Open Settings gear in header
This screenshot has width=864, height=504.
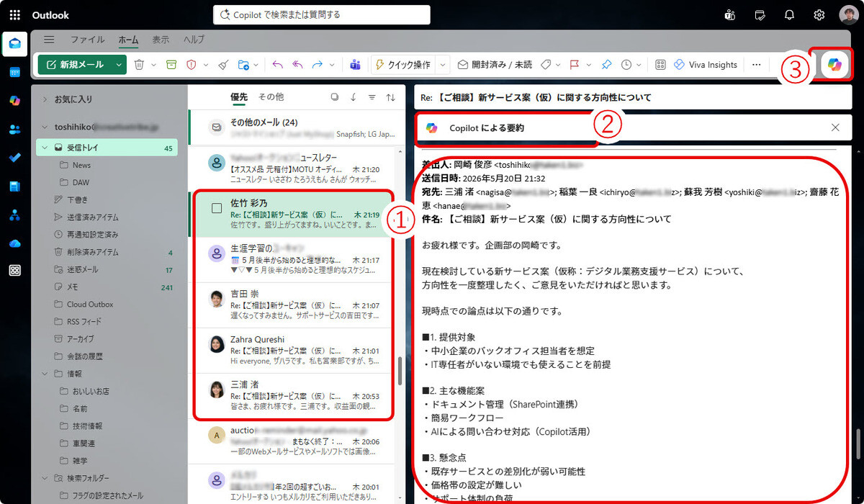[x=819, y=15]
